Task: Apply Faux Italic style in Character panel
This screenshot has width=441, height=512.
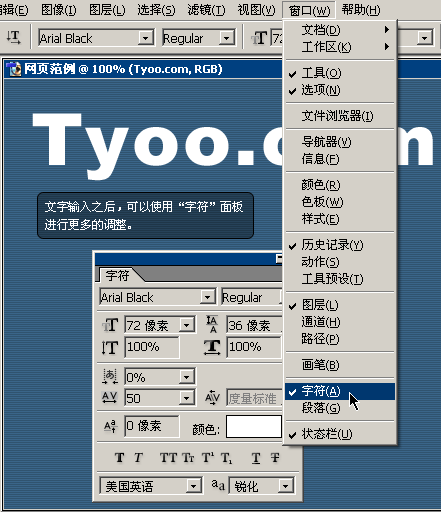Action: tap(138, 458)
